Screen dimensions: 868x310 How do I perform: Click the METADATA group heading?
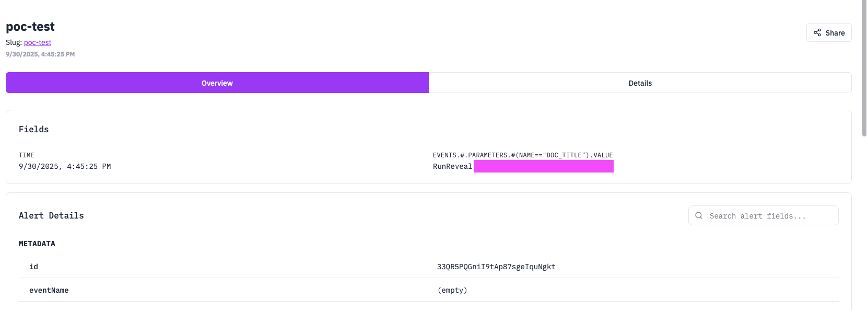(37, 244)
